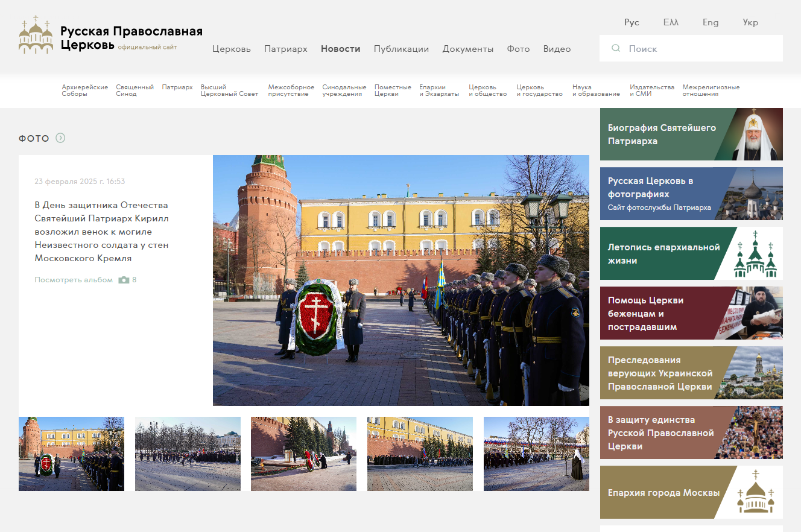Open the Новости main menu item
The image size is (801, 532).
click(x=341, y=49)
